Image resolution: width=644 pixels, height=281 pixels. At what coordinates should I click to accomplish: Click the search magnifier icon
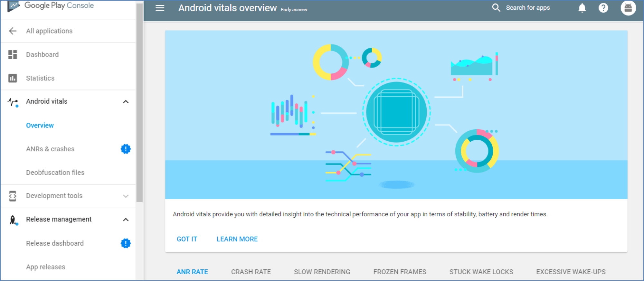coord(496,8)
